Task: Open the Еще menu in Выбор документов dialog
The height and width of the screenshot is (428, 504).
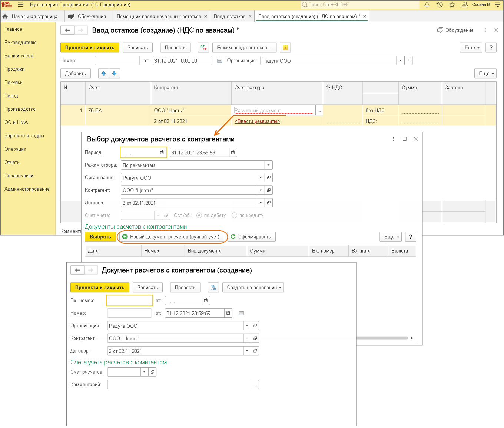Action: click(x=391, y=237)
